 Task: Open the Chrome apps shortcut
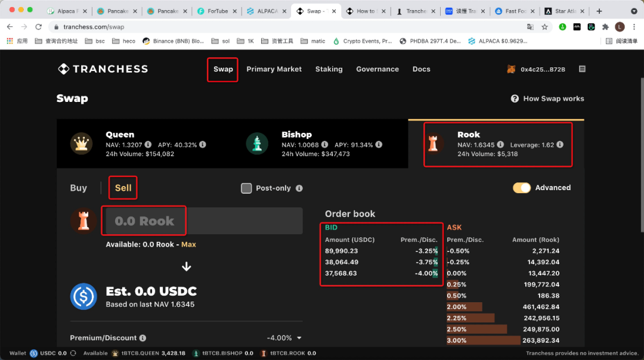(17, 41)
